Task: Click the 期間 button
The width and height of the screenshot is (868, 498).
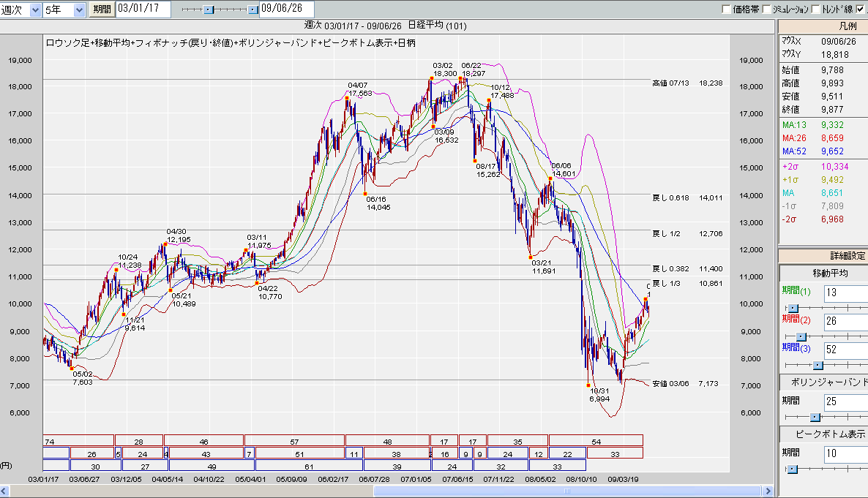Action: (x=102, y=10)
